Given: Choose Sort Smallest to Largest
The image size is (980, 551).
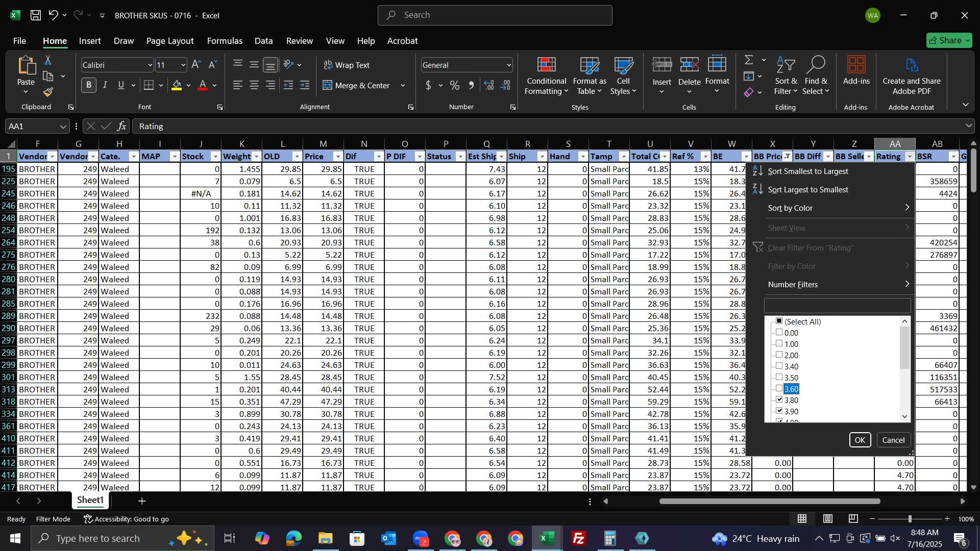Looking at the screenshot, I should tap(808, 171).
